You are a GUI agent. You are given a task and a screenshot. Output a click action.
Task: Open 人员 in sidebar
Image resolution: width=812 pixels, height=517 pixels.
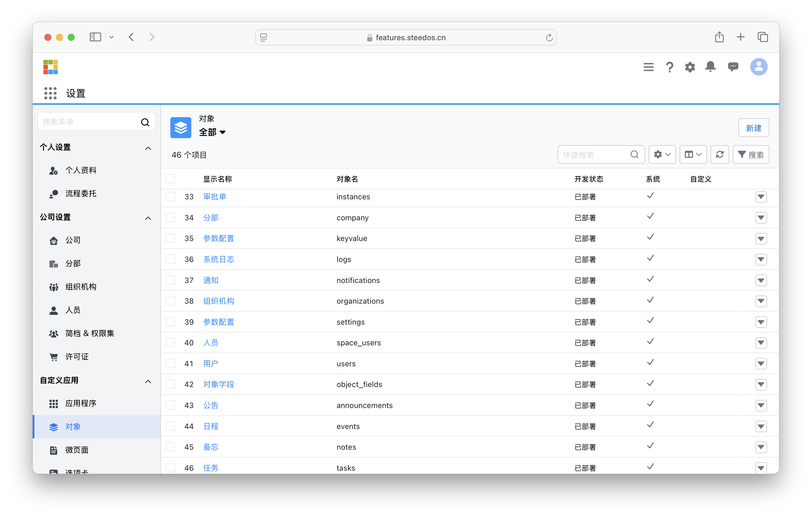97,310
